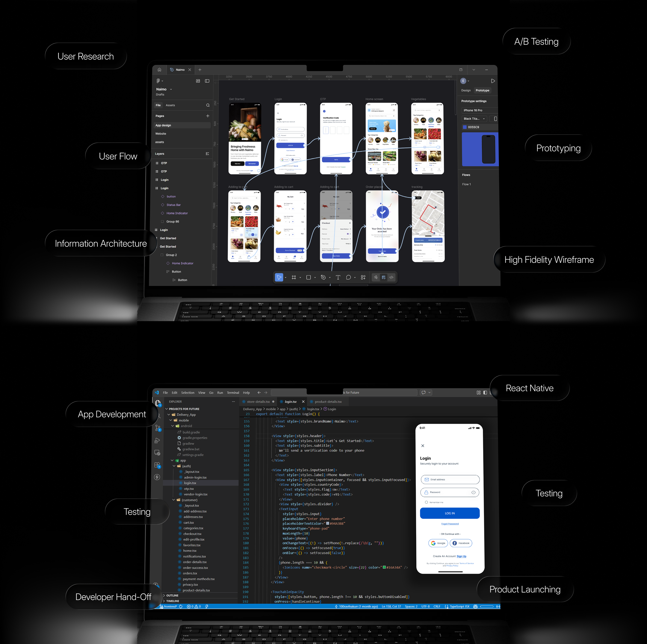This screenshot has width=647, height=644.
Task: Switch to Dev Mode code icon
Action: [391, 278]
